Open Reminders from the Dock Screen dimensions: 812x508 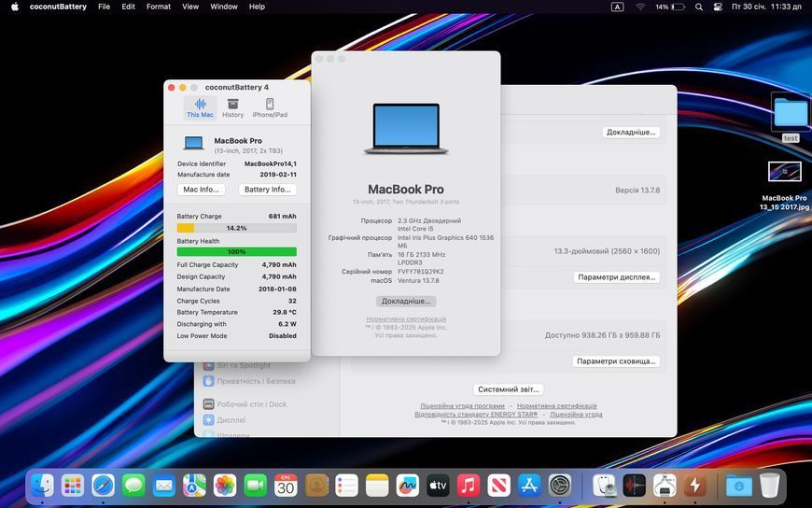(x=346, y=486)
